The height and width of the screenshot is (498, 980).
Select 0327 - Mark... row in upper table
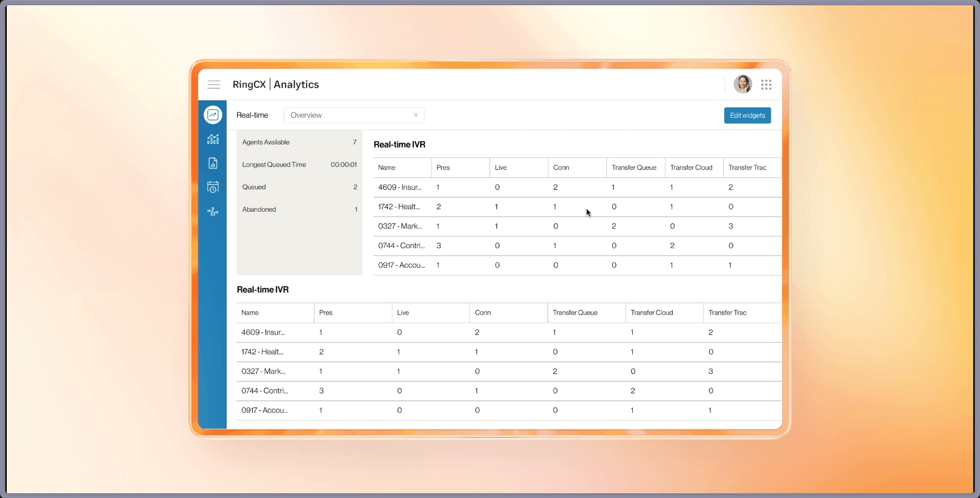coord(577,226)
